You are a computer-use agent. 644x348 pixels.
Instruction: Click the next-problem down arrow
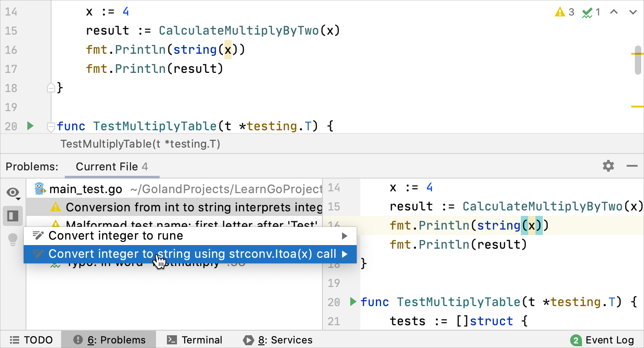634,12
